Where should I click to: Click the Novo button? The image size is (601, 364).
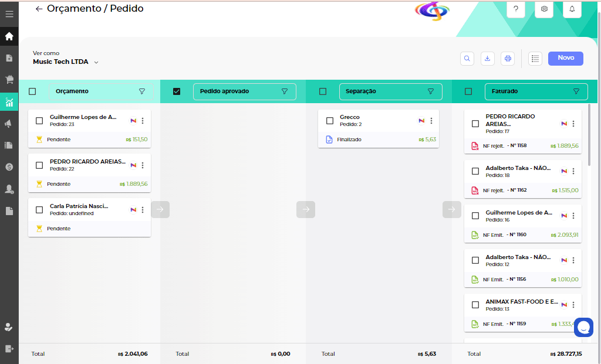coord(565,58)
